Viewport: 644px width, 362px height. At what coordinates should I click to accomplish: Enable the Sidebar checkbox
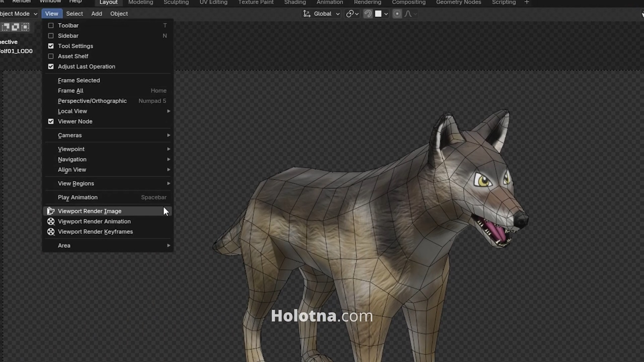pos(51,36)
